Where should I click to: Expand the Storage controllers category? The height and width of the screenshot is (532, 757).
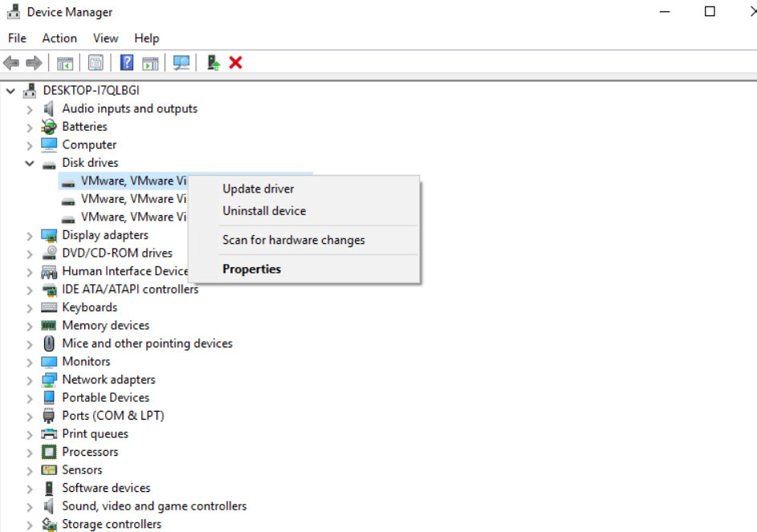(30, 525)
